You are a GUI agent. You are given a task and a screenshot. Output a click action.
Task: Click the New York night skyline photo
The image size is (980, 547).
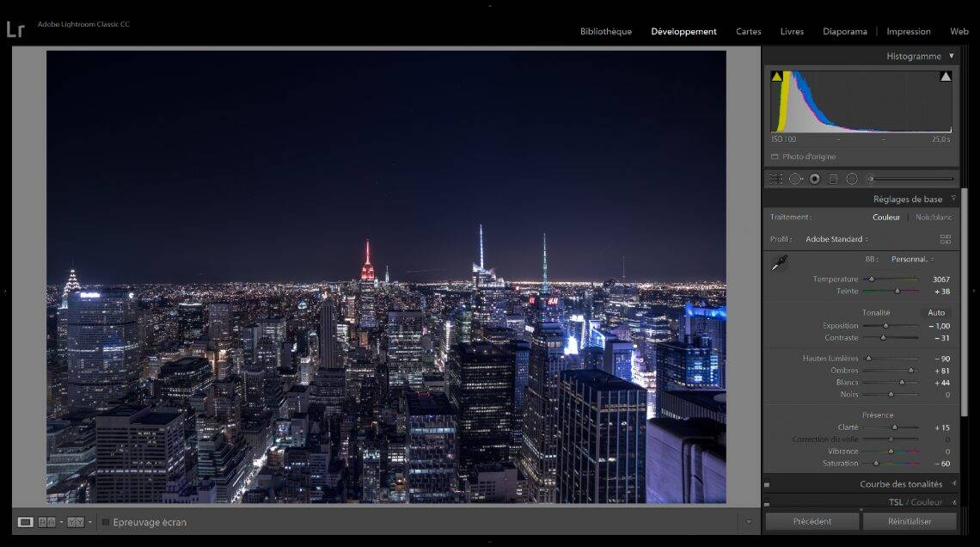(x=386, y=277)
